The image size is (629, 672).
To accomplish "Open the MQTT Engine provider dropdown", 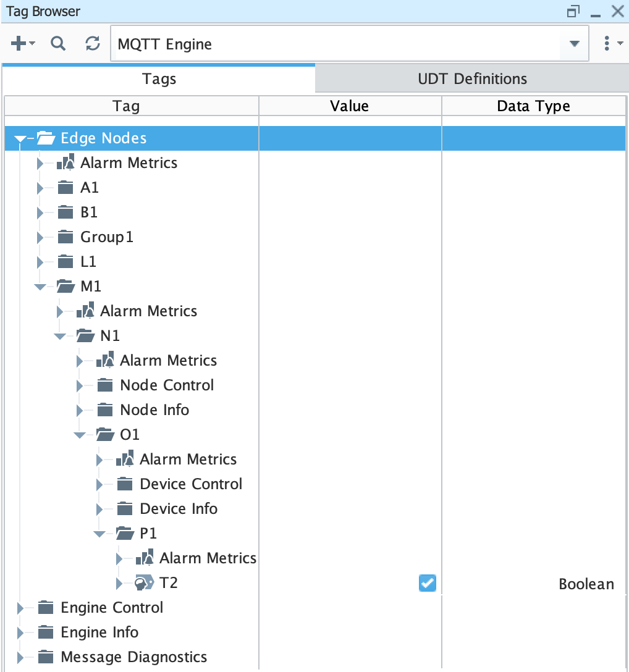I will pyautogui.click(x=575, y=44).
